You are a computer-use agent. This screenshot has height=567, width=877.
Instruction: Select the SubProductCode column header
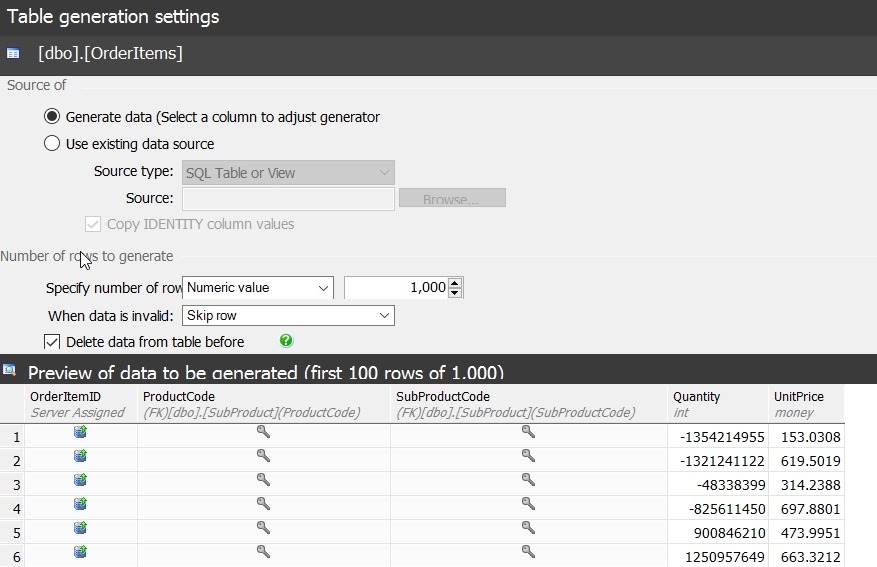(529, 404)
